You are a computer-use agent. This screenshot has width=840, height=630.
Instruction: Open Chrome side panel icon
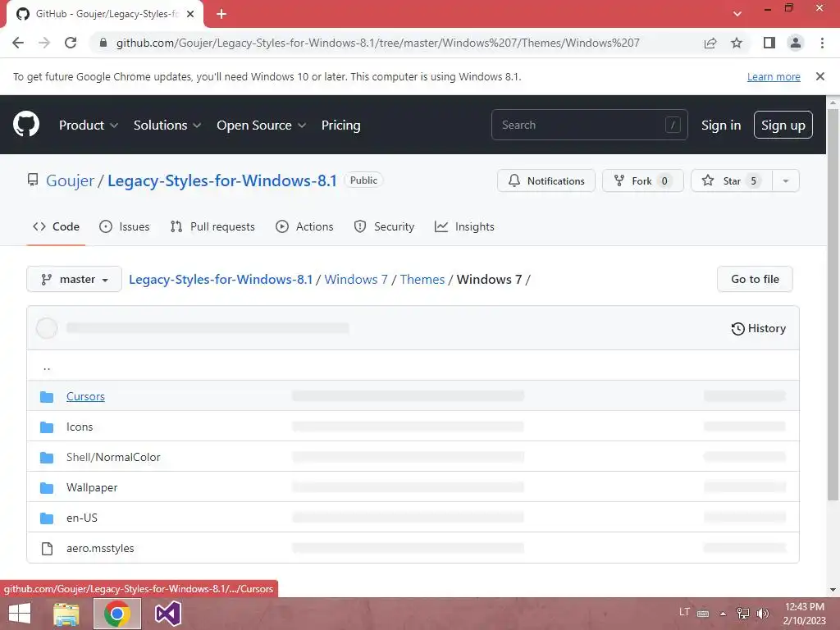769,43
